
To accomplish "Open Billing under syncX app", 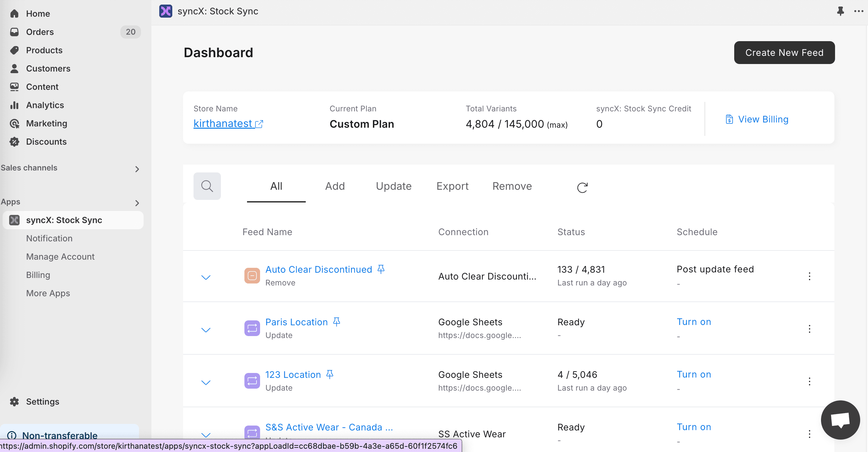I will [x=38, y=275].
